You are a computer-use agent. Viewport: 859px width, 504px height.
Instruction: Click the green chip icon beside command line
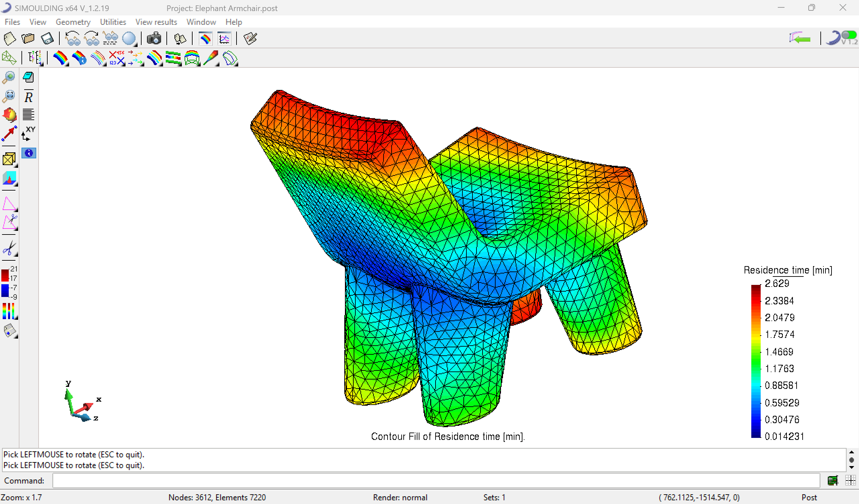[x=833, y=481]
